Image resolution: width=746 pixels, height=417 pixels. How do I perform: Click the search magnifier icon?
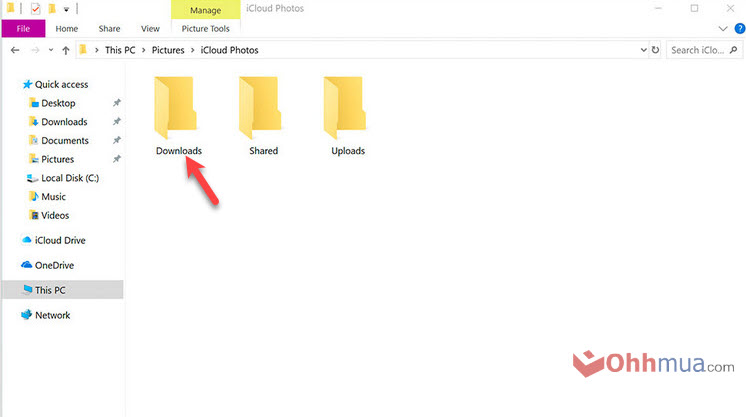[733, 50]
